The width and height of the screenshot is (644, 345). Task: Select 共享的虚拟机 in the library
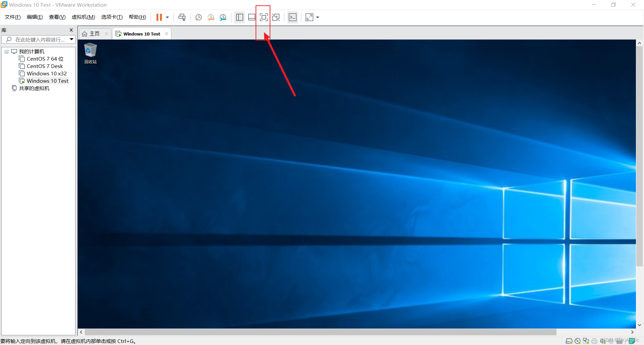[34, 88]
